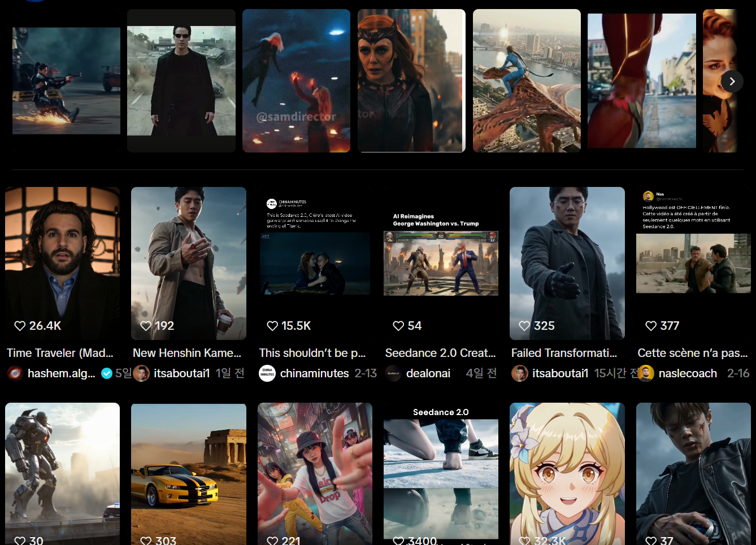This screenshot has height=545, width=756.
Task: Tap the heart icon with 37 likes
Action: point(651,540)
